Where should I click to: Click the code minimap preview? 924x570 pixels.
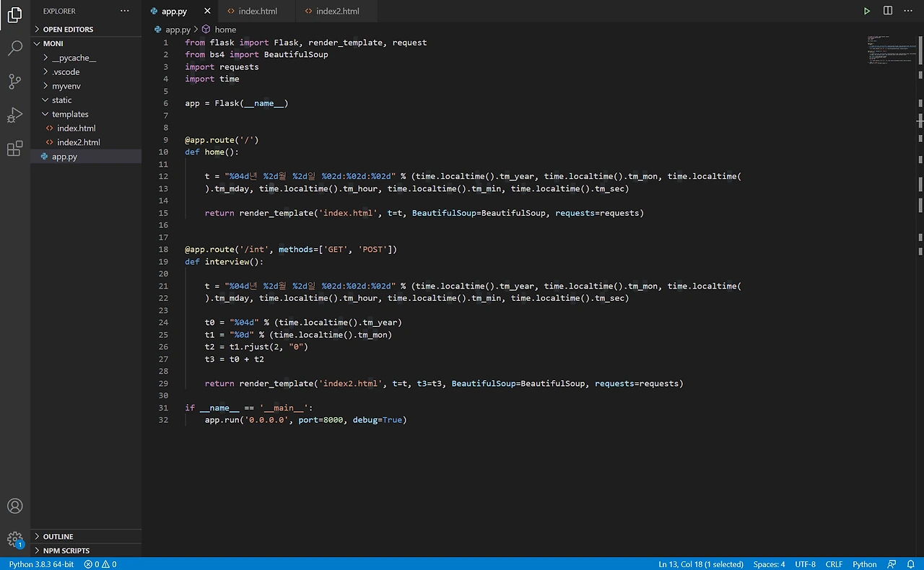pyautogui.click(x=890, y=51)
